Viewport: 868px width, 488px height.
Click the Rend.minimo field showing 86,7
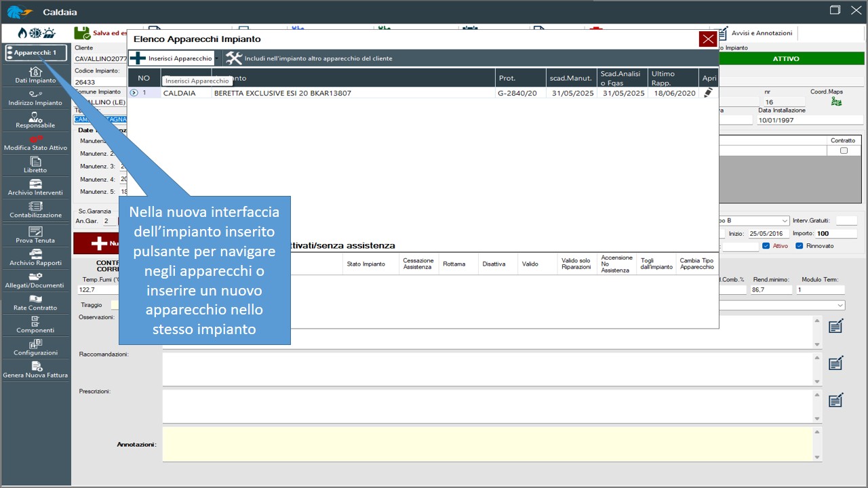point(771,289)
